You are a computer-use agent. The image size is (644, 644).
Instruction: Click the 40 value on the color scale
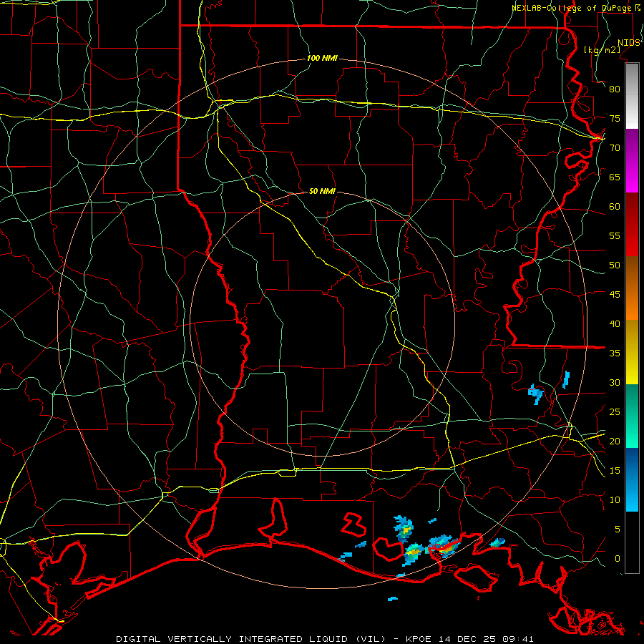coord(615,323)
